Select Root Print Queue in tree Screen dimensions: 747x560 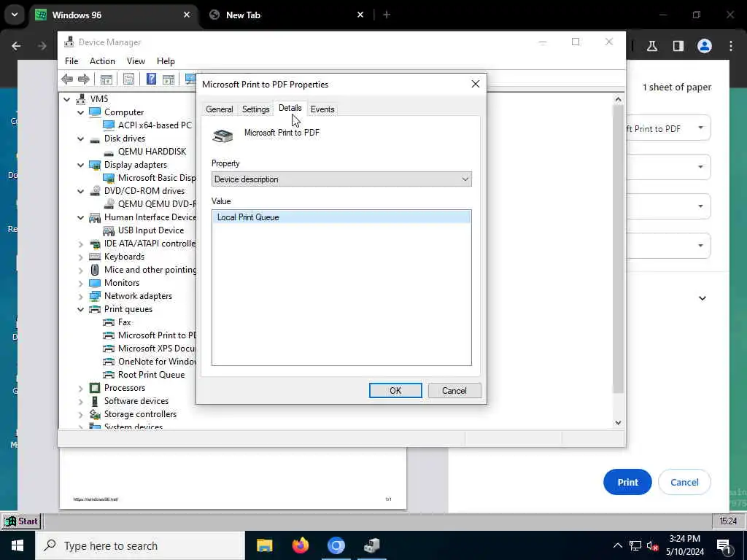click(151, 375)
